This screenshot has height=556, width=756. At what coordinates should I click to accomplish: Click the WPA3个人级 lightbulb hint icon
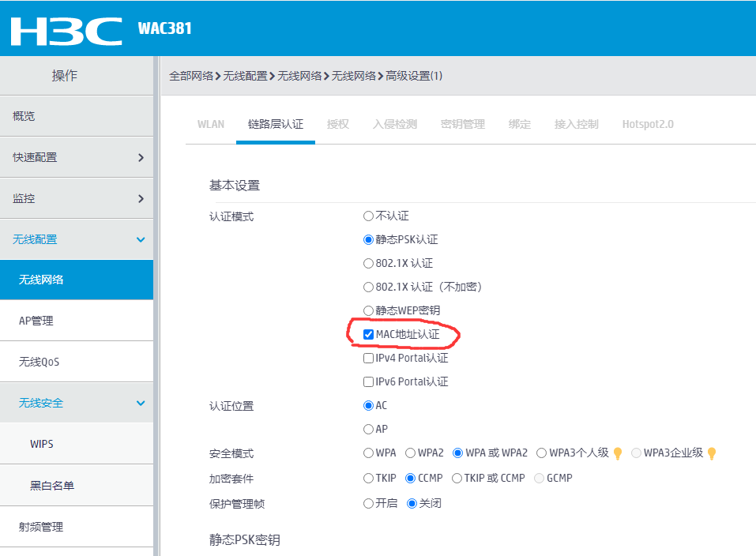[618, 454]
